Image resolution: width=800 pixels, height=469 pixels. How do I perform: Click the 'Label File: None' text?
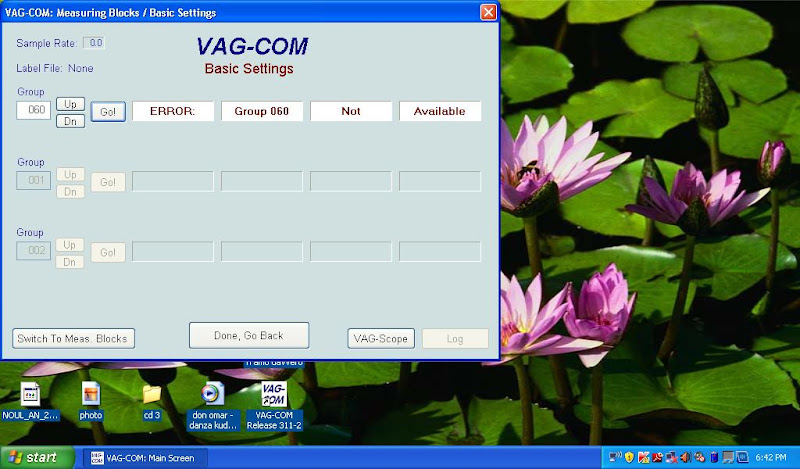[x=55, y=68]
